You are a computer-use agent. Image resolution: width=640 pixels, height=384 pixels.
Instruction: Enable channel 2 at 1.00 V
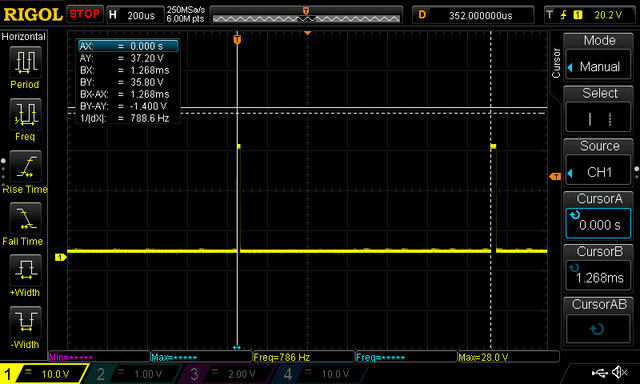point(133,374)
